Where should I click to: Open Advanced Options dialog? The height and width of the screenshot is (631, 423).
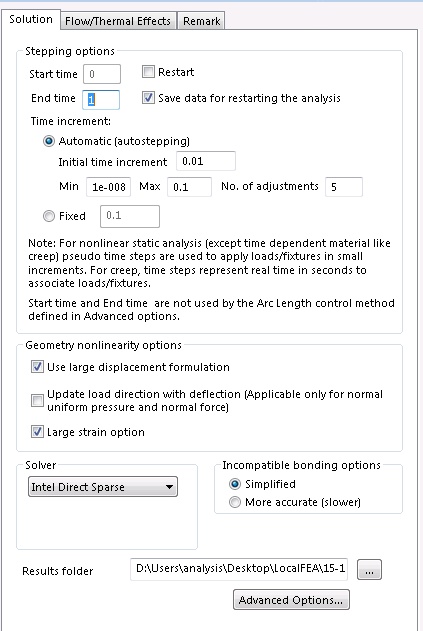pos(291,600)
